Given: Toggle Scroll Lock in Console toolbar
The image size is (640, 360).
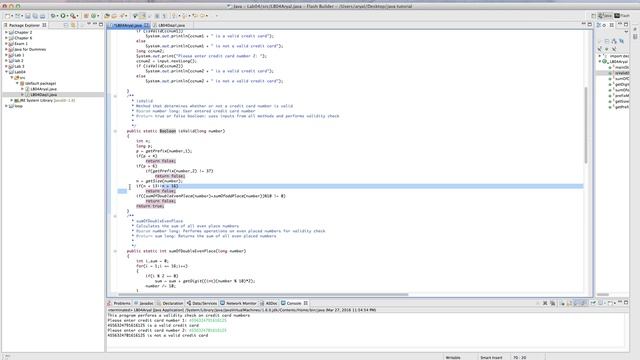Looking at the screenshot, I should (x=569, y=303).
